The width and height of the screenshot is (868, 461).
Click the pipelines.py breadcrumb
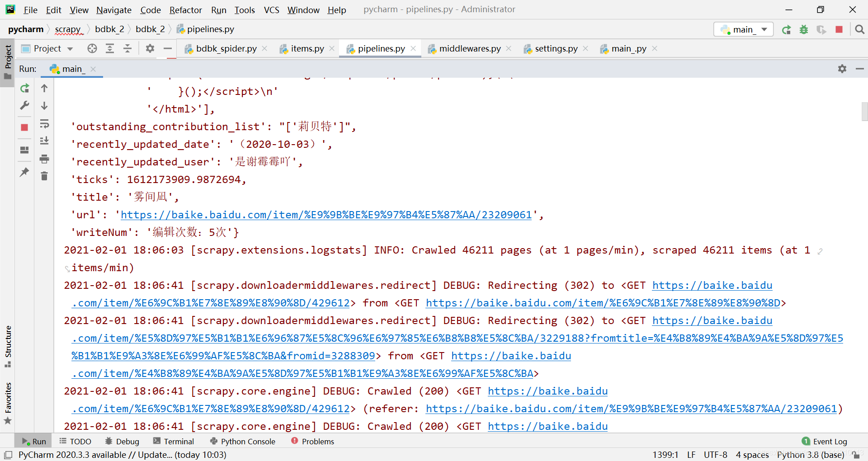[205, 29]
